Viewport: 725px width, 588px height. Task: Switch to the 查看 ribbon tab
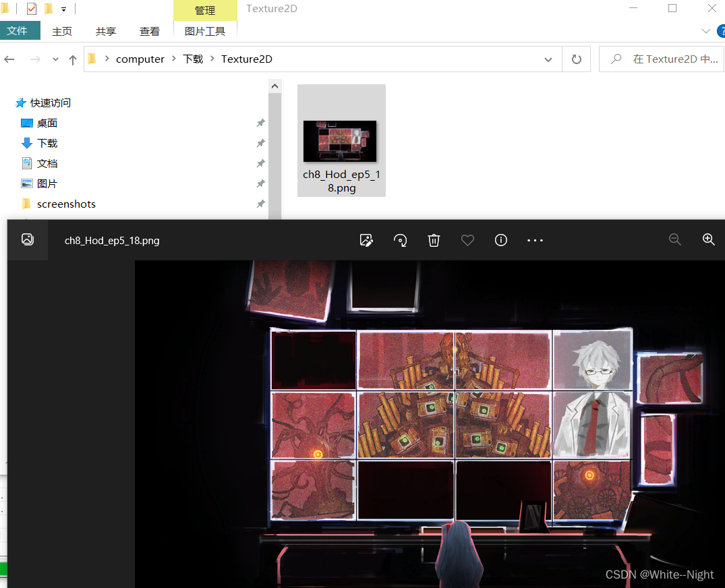(149, 32)
